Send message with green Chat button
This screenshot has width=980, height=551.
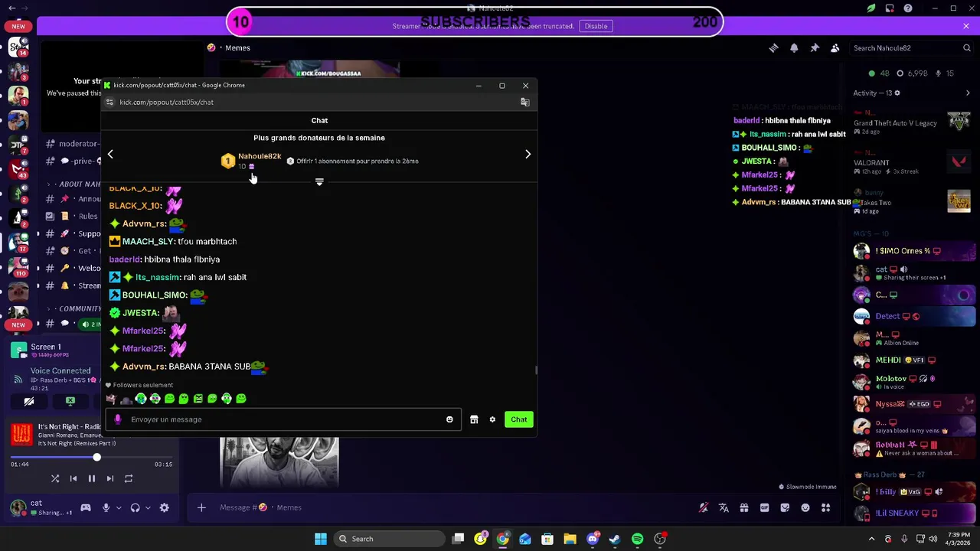pyautogui.click(x=519, y=419)
